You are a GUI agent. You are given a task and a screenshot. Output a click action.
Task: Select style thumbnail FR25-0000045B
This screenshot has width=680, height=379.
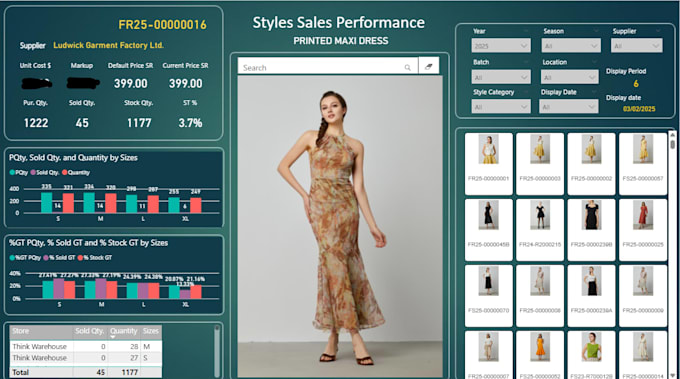(x=488, y=230)
